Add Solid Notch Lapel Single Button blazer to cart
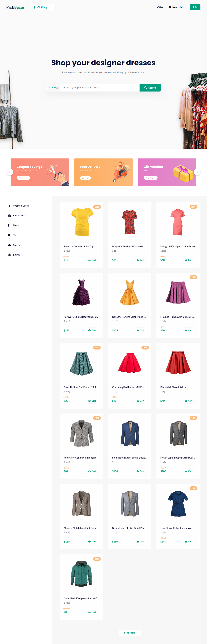The width and height of the screenshot is (207, 644). 140,471
